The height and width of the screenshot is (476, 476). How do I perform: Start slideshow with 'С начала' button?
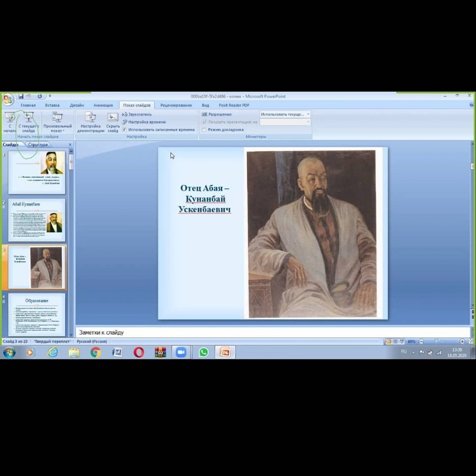point(10,122)
